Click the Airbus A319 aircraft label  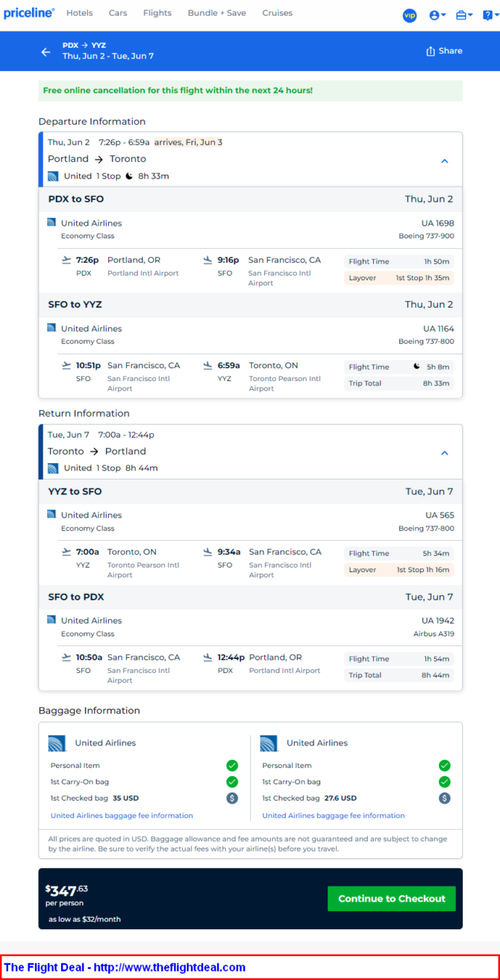pyautogui.click(x=434, y=634)
